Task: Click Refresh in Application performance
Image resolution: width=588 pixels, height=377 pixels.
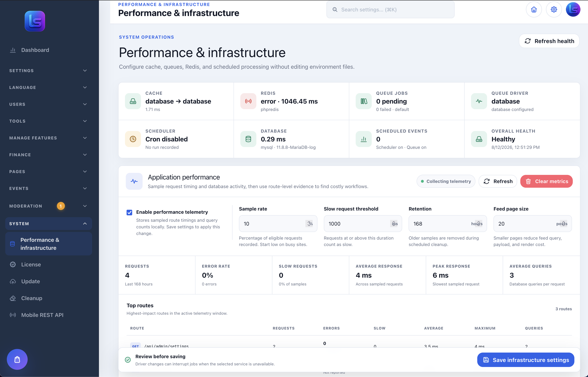Action: click(x=498, y=181)
